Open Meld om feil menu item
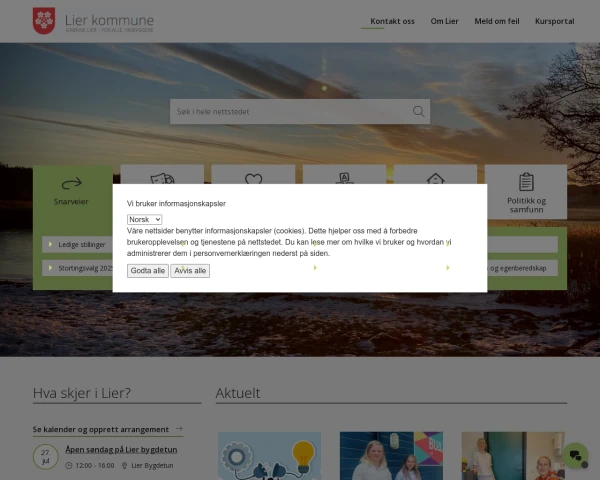600x480 pixels. click(x=497, y=21)
